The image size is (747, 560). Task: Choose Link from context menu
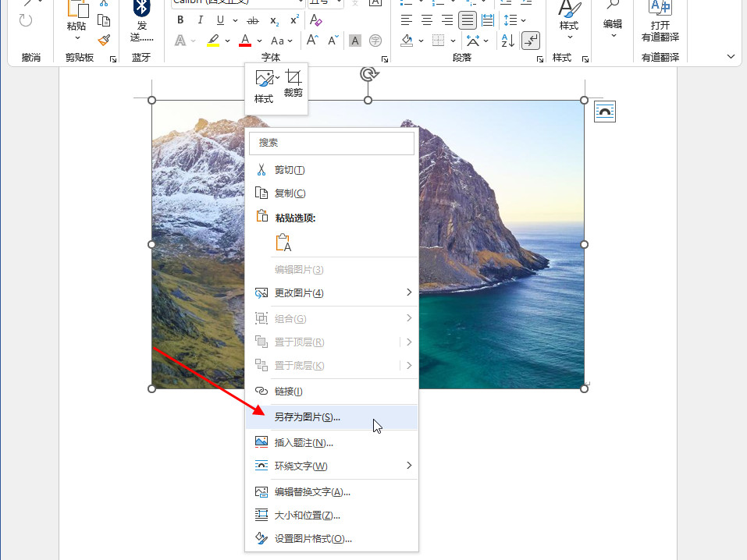pos(332,391)
